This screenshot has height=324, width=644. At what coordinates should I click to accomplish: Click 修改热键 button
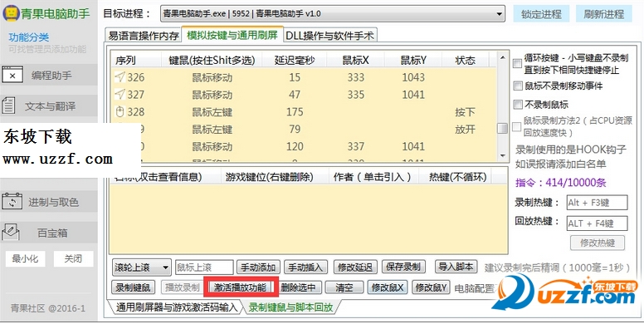(x=598, y=243)
